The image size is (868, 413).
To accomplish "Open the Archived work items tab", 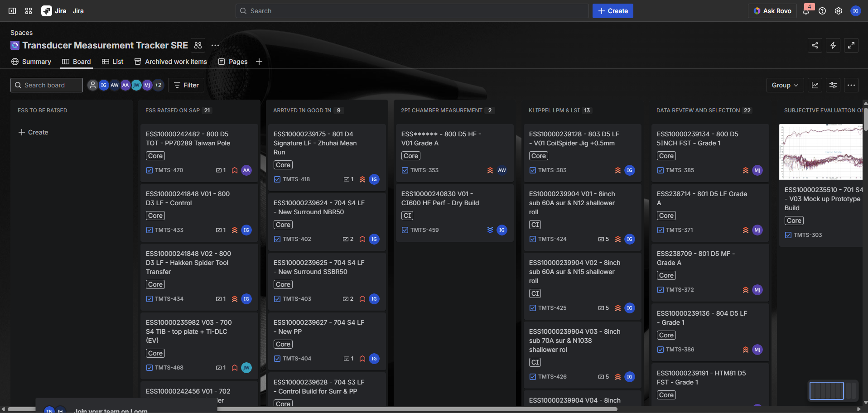I will point(171,62).
